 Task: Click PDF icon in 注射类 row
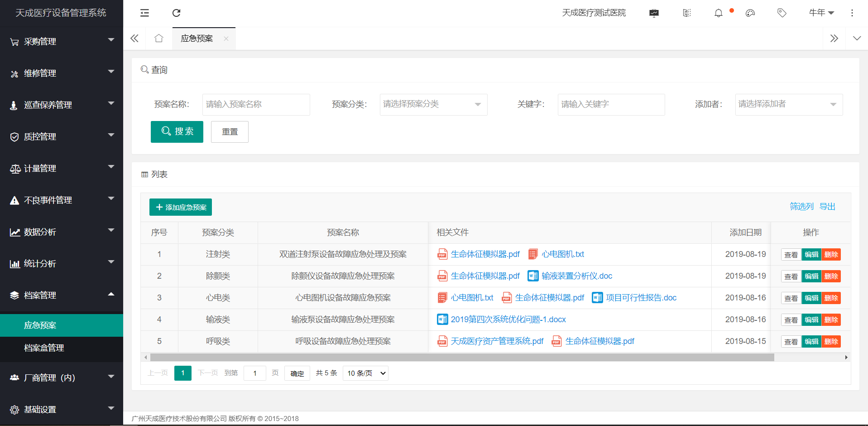click(x=442, y=254)
